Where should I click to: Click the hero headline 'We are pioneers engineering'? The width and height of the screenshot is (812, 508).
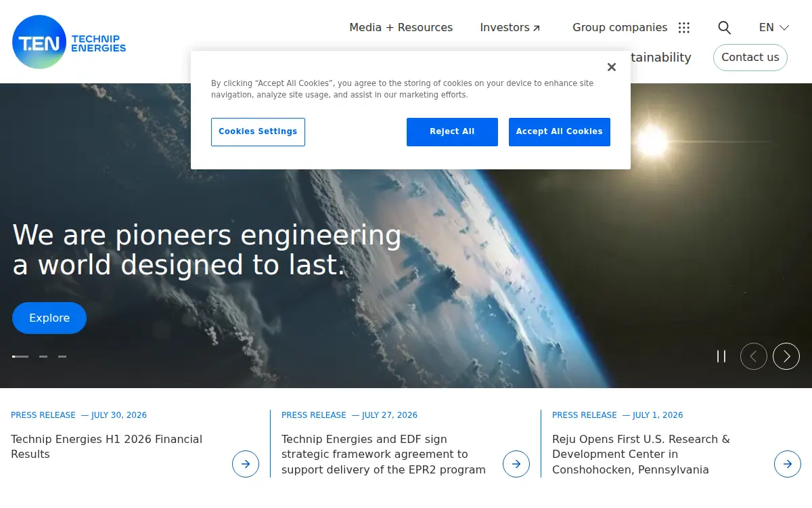(207, 236)
